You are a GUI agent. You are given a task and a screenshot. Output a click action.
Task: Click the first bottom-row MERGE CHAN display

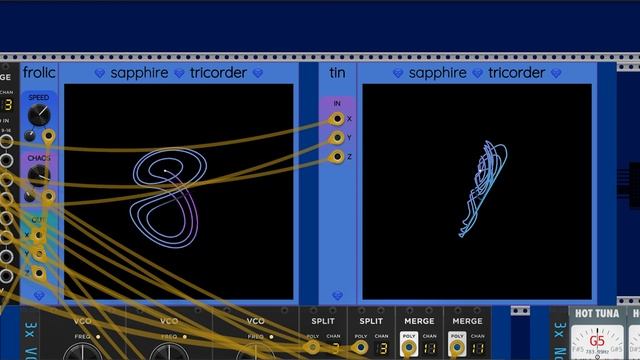(x=430, y=348)
